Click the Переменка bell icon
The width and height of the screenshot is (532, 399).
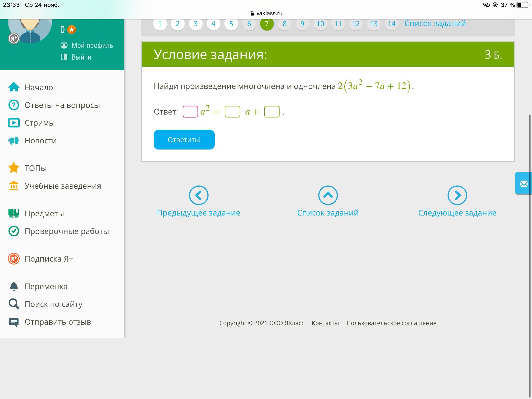click(14, 286)
